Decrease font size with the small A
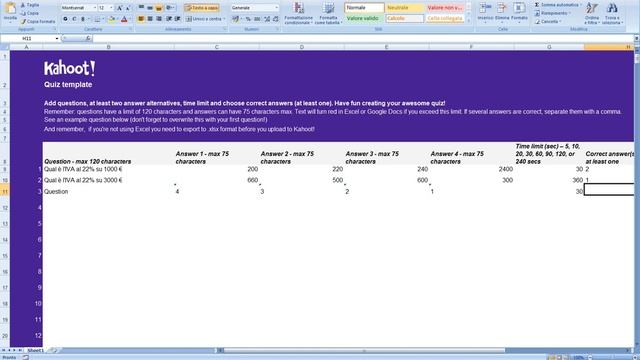Image resolution: width=640 pixels, height=360 pixels. coord(128,8)
